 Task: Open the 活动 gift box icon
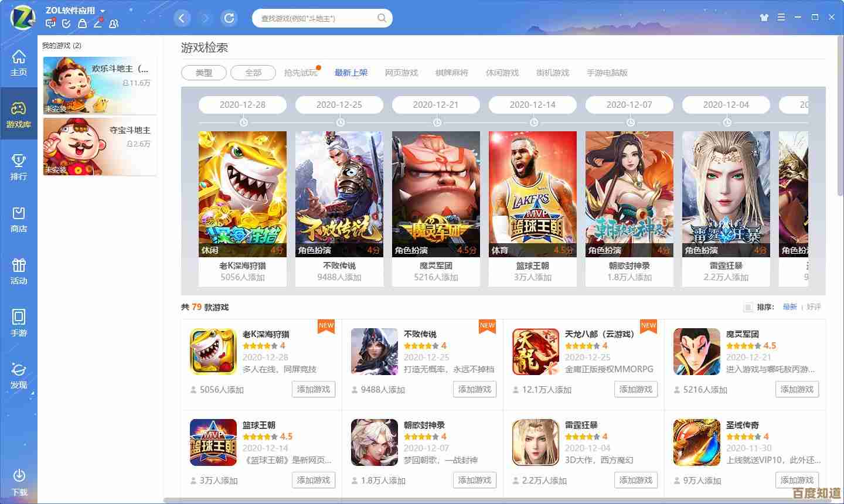coord(19,271)
